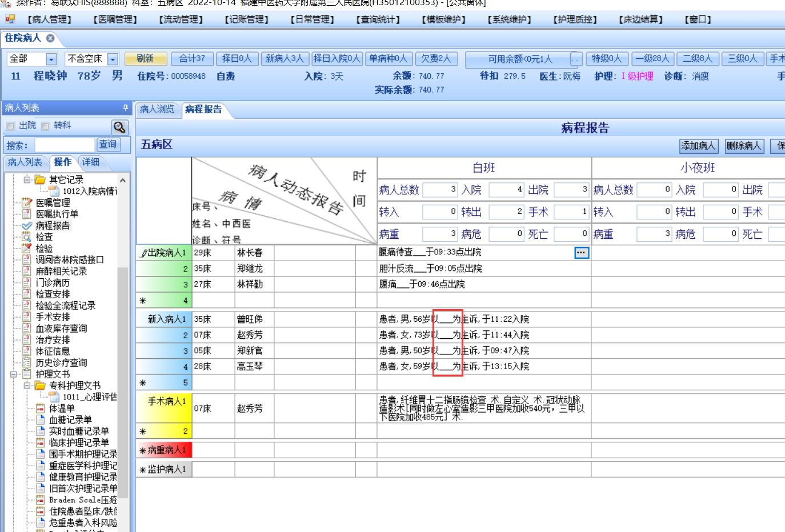Click the document icon beside 麻醉相关记录
This screenshot has height=532, width=785.
(26, 271)
